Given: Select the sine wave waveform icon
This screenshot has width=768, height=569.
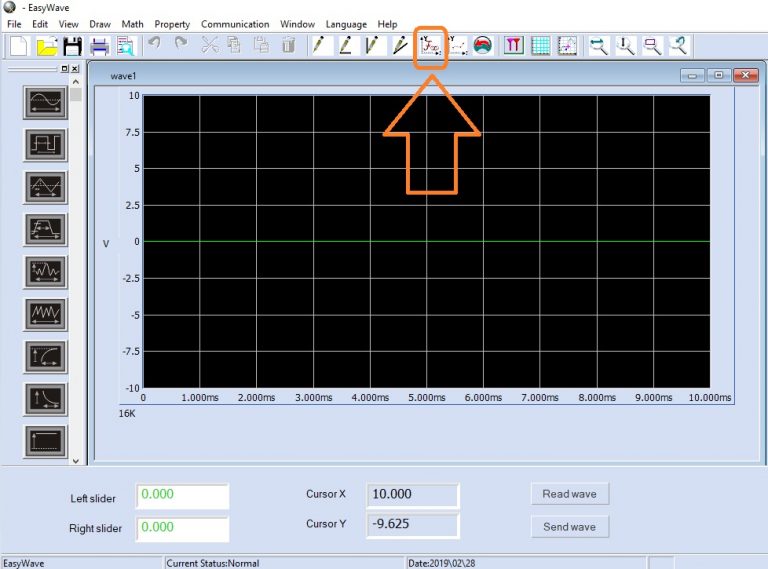Looking at the screenshot, I should (x=45, y=102).
